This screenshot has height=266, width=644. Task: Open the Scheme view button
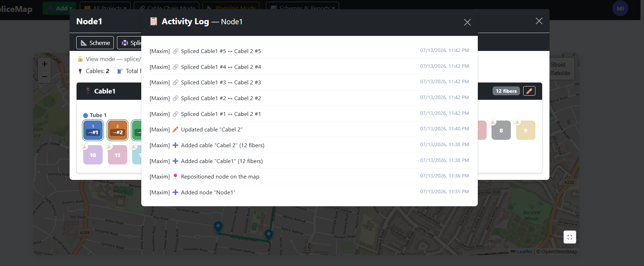[95, 43]
